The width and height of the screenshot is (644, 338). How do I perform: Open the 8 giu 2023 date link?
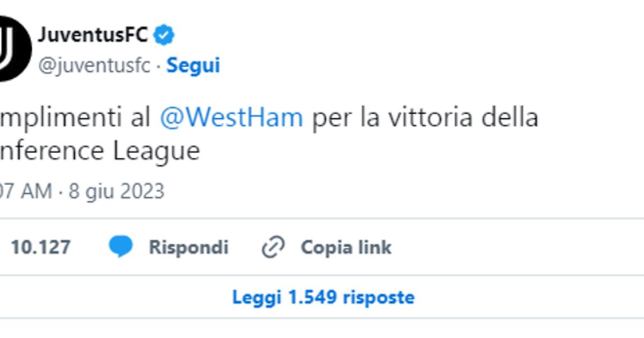tap(116, 191)
